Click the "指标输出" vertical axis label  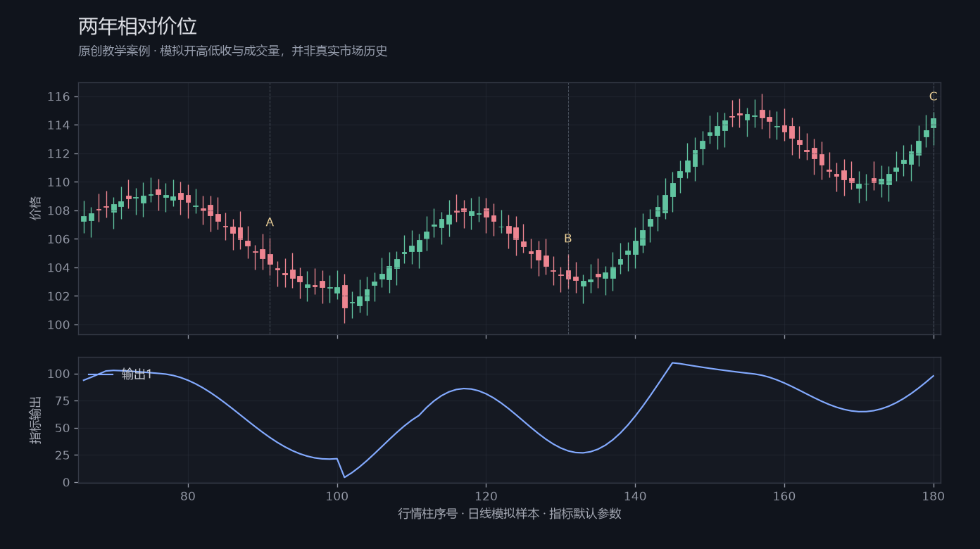click(36, 420)
